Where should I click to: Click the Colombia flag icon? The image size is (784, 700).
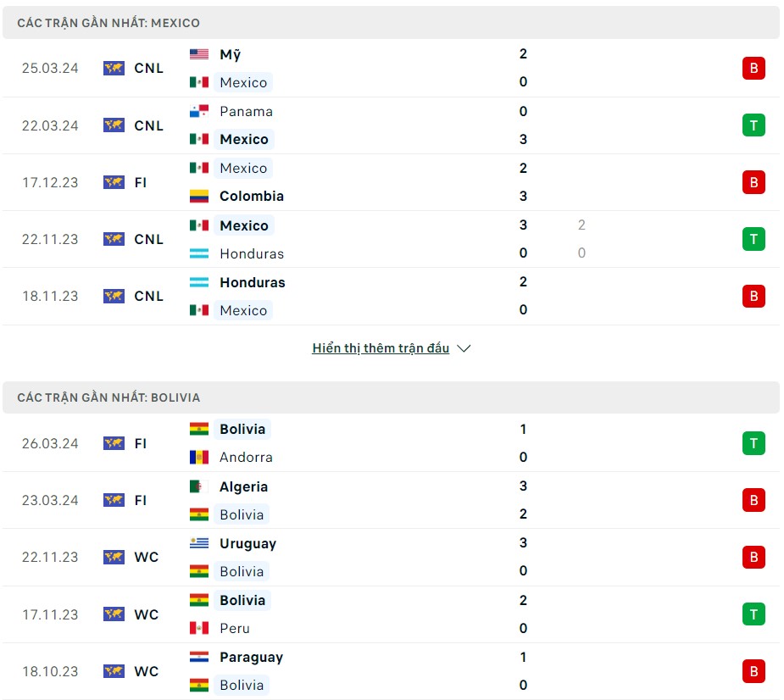[199, 197]
